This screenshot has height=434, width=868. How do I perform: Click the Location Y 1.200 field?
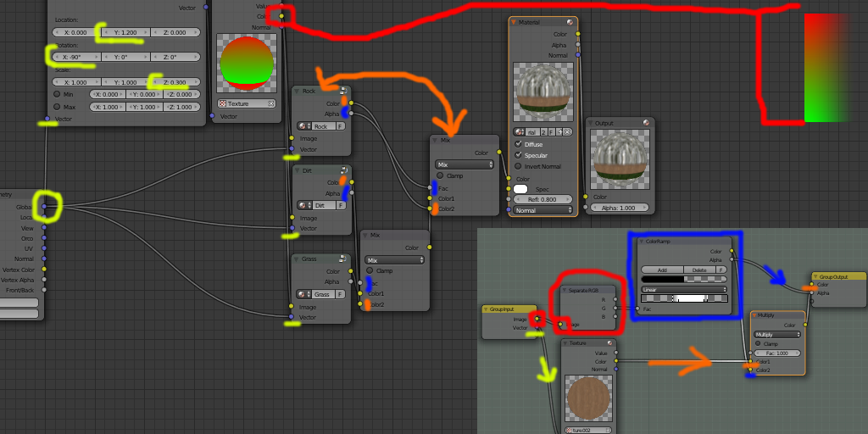tap(125, 33)
